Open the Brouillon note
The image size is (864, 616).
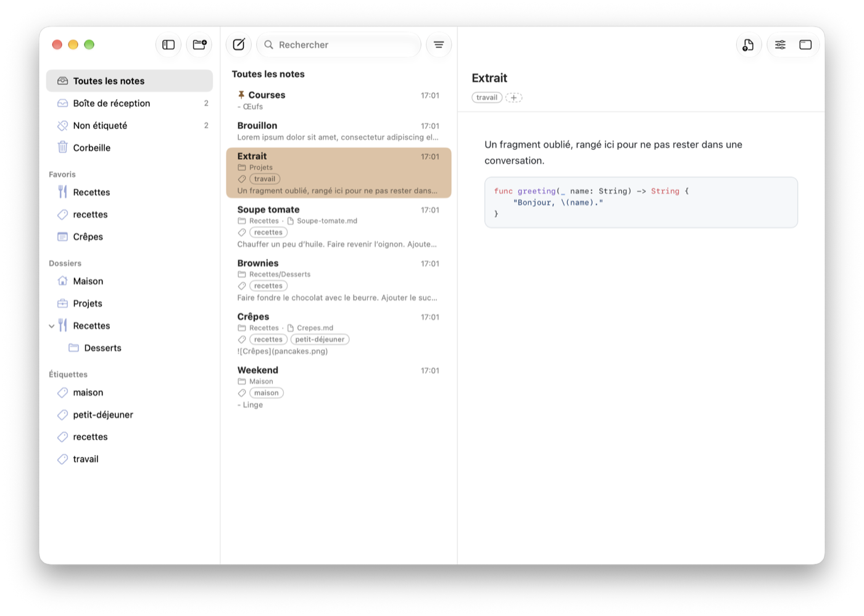339,131
